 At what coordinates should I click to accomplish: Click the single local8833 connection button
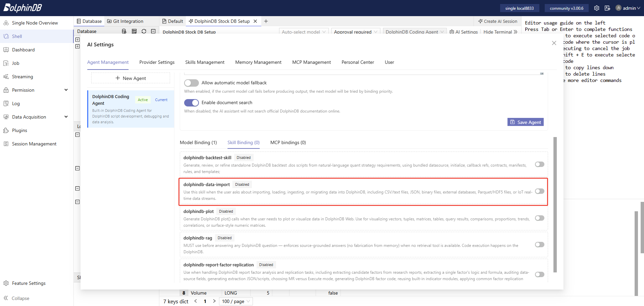(519, 8)
